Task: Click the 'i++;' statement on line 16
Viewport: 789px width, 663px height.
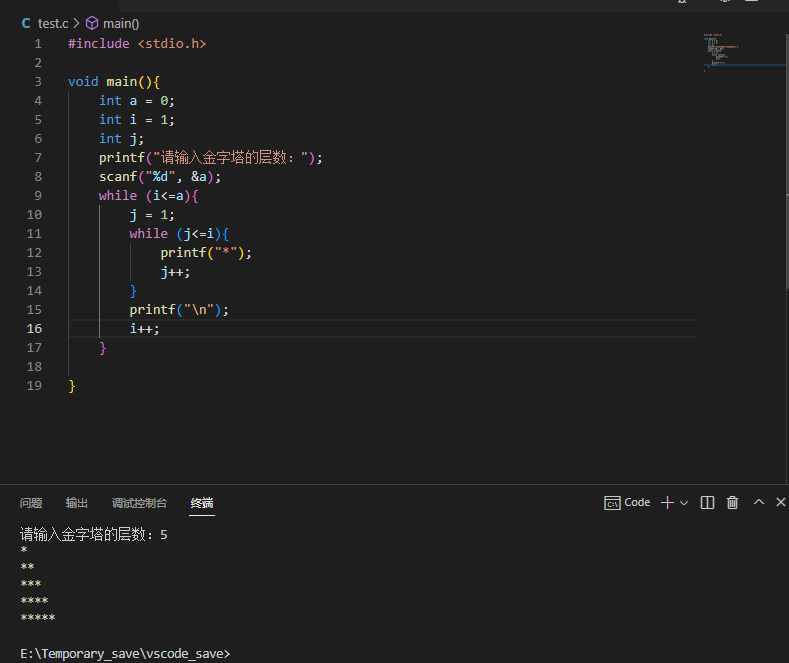Action: [x=144, y=328]
